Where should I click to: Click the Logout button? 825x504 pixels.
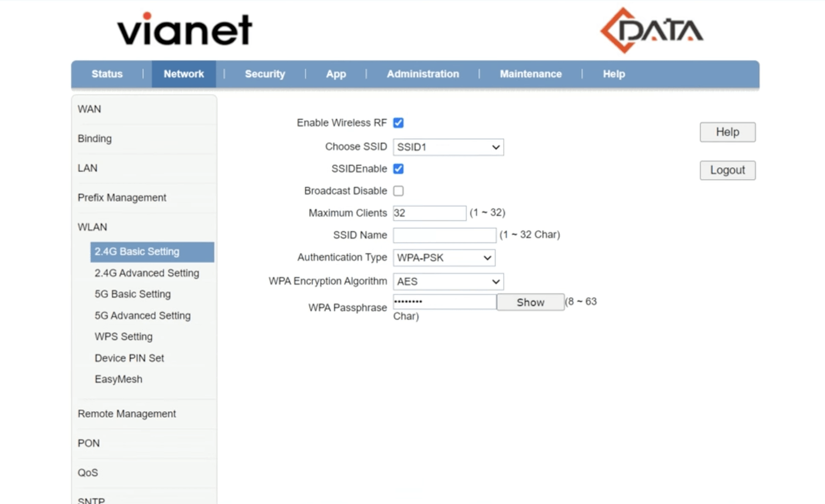pyautogui.click(x=727, y=170)
